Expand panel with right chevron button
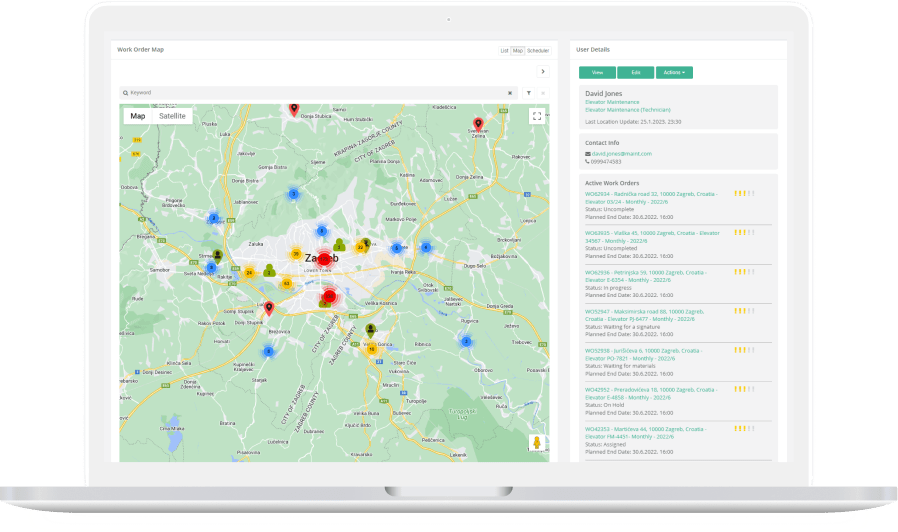Image resolution: width=898 pixels, height=532 pixels. click(542, 71)
